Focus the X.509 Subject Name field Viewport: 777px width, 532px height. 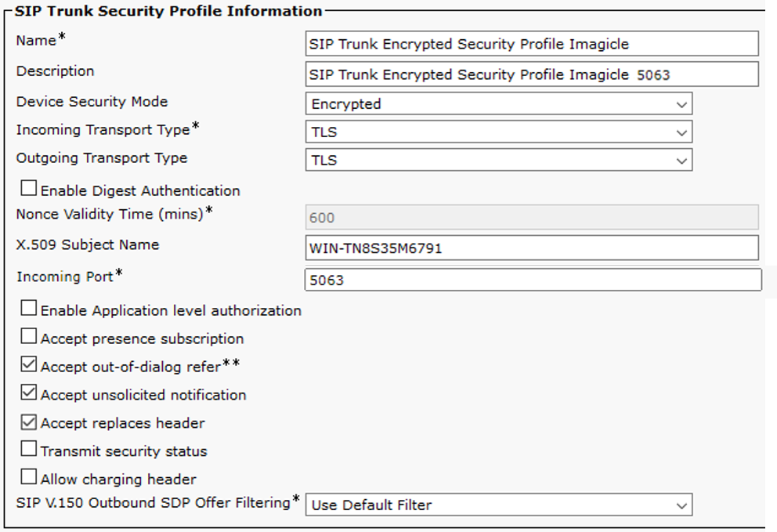[532, 248]
